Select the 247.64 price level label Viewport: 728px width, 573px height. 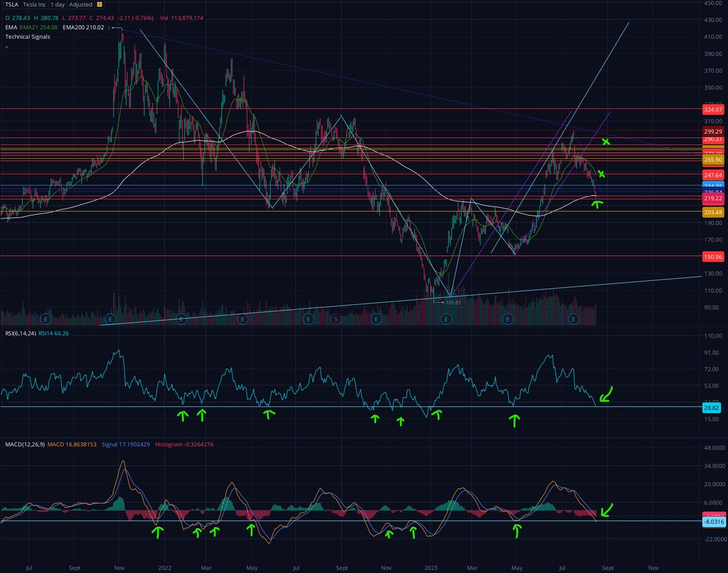(712, 174)
